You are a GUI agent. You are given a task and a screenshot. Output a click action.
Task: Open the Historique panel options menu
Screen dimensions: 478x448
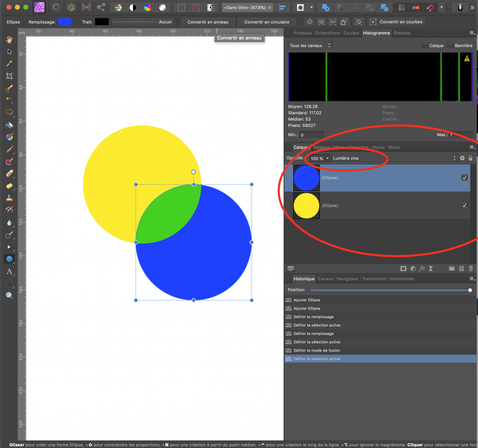click(x=472, y=279)
